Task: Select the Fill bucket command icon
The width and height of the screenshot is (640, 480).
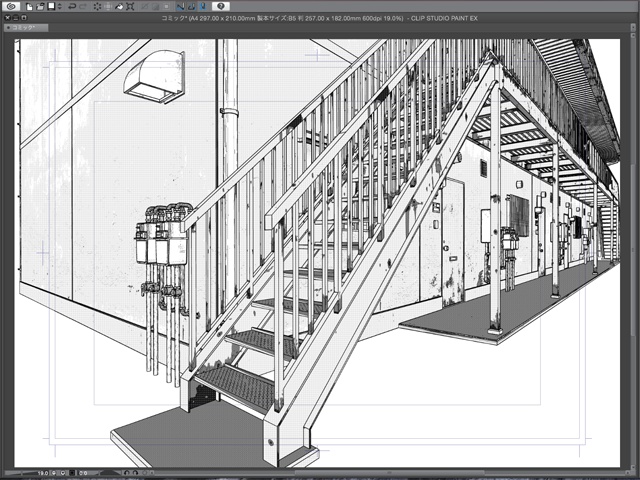Action: 119,7
